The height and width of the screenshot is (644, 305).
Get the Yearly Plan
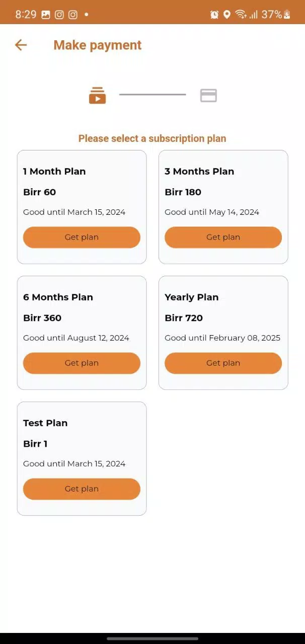(223, 363)
